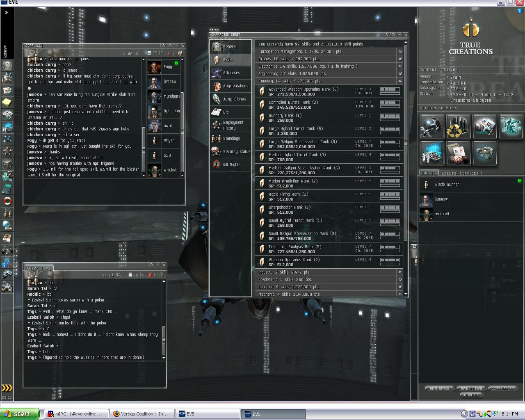525x420 pixels.
Task: Select the Controlled Bursts skill row
Action: click(329, 105)
